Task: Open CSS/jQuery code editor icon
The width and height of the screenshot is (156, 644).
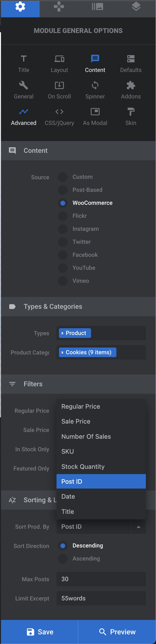Action: click(59, 112)
